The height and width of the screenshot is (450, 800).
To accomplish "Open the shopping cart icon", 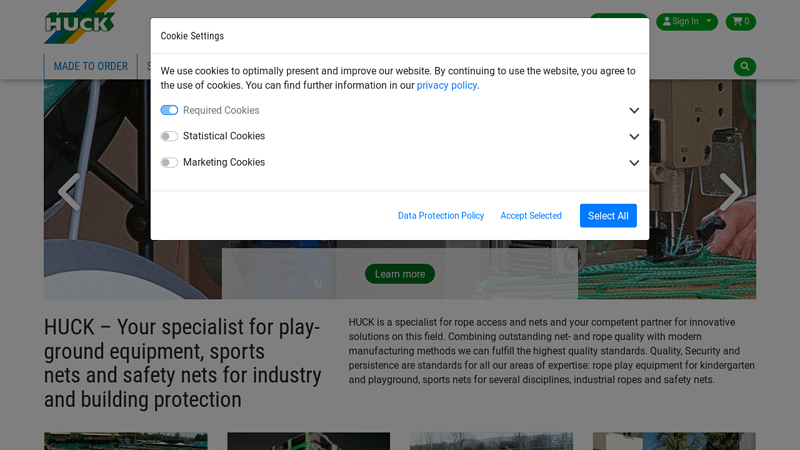I will pyautogui.click(x=740, y=21).
